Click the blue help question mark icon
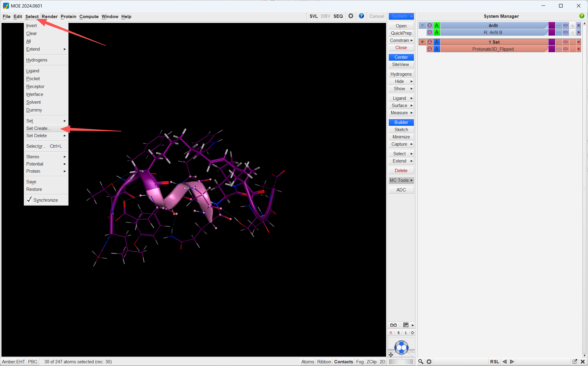Viewport: 588px width, 366px height. tap(361, 16)
